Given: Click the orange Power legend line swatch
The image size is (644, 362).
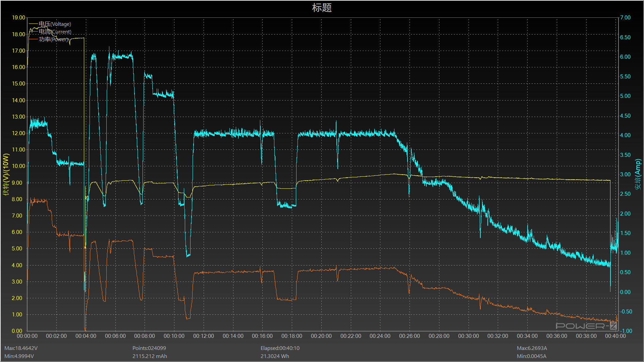Looking at the screenshot, I should coord(33,39).
